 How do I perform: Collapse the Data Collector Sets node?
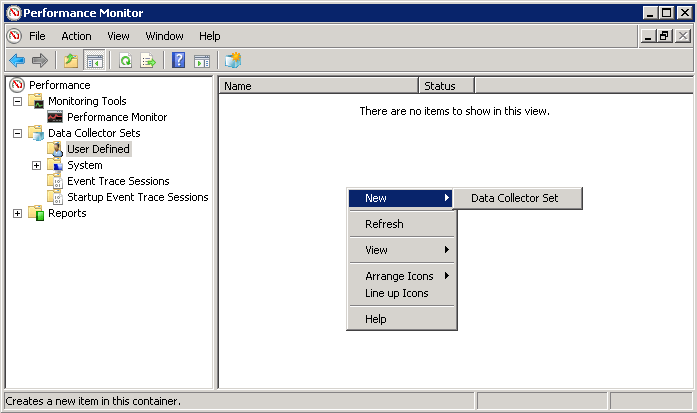pos(17,133)
